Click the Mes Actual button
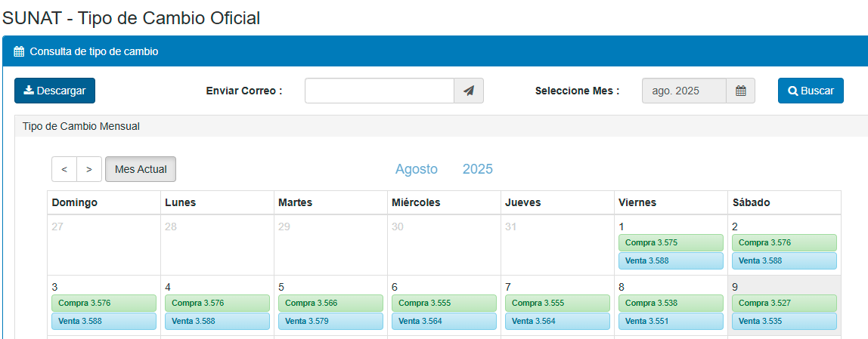The height and width of the screenshot is (339, 868). click(x=141, y=169)
